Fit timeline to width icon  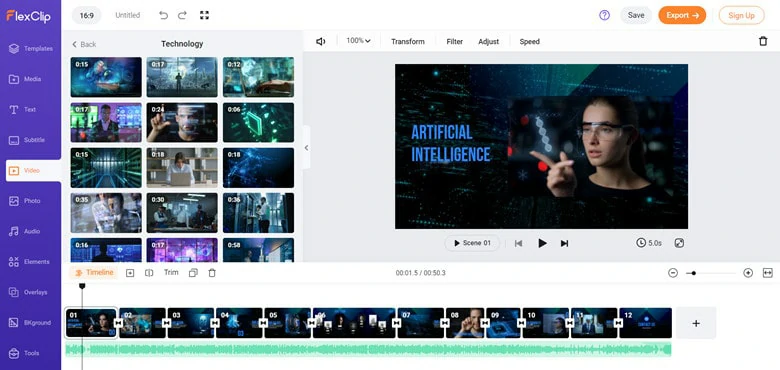pyautogui.click(x=768, y=273)
